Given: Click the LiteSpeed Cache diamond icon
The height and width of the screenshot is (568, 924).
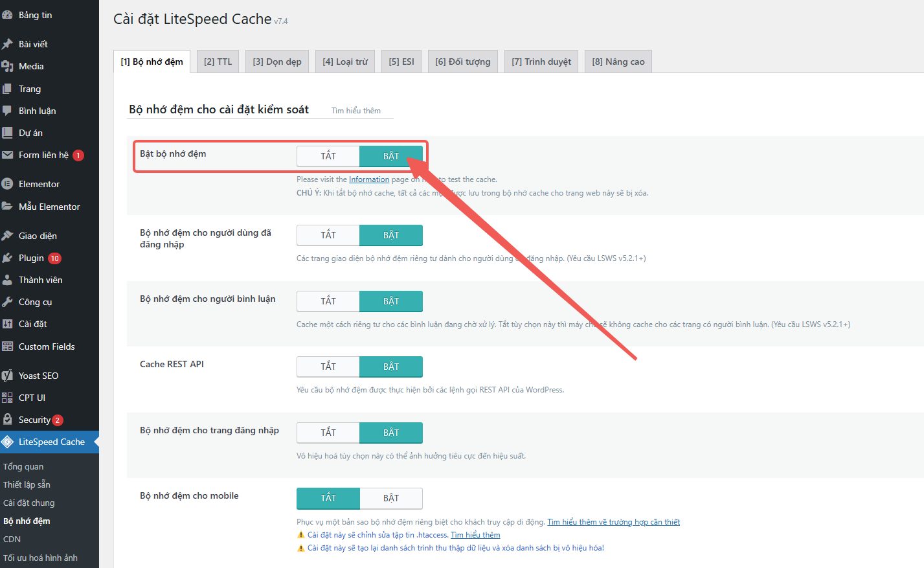Looking at the screenshot, I should pos(8,442).
